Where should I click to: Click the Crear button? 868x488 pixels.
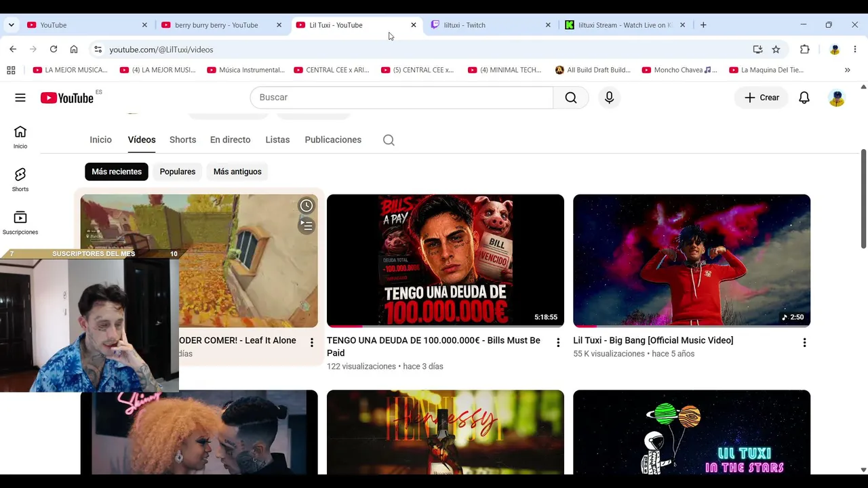762,98
